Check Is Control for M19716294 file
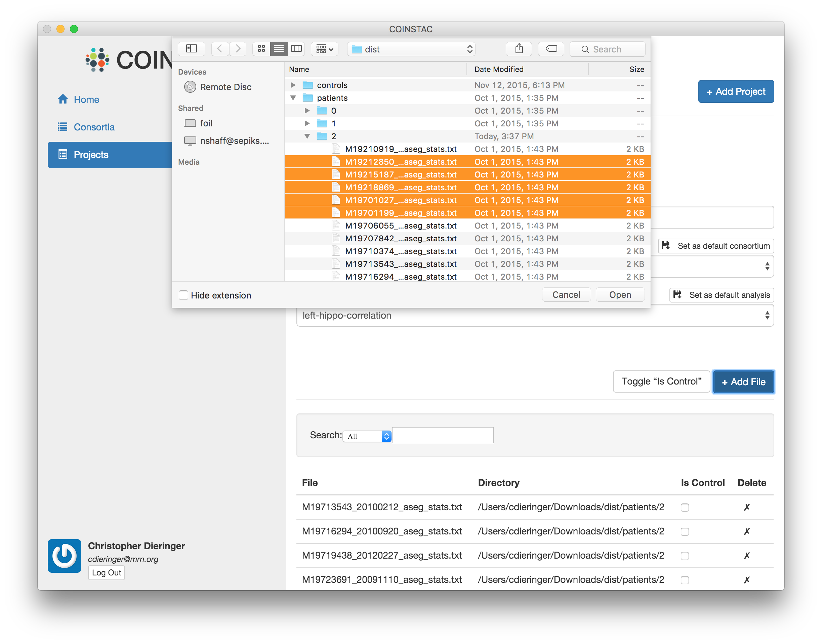This screenshot has height=644, width=822. [x=685, y=532]
